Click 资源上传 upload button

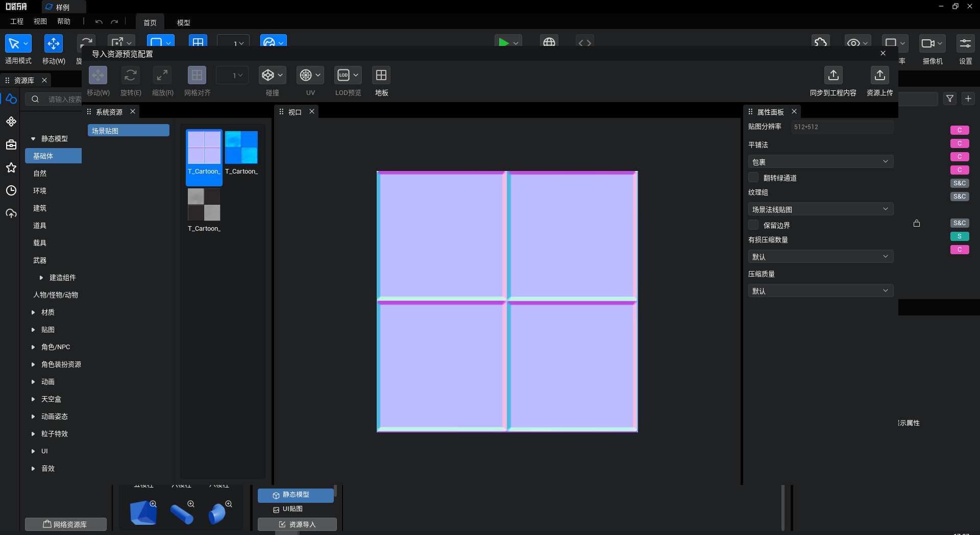click(880, 75)
